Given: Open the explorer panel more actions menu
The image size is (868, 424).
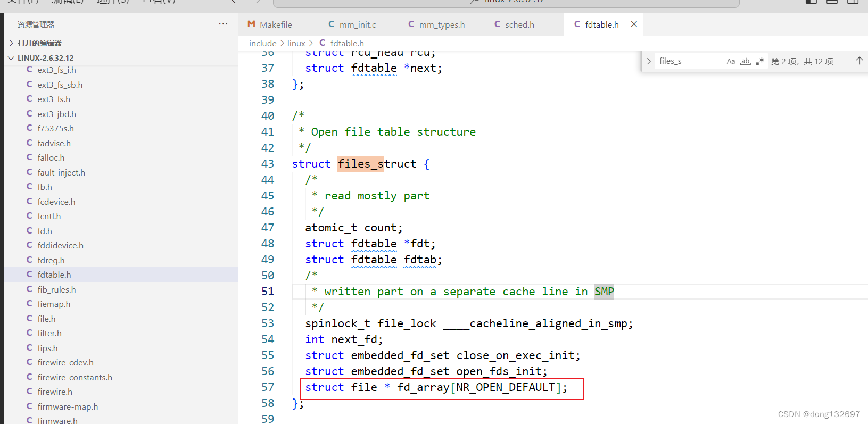Looking at the screenshot, I should [223, 24].
